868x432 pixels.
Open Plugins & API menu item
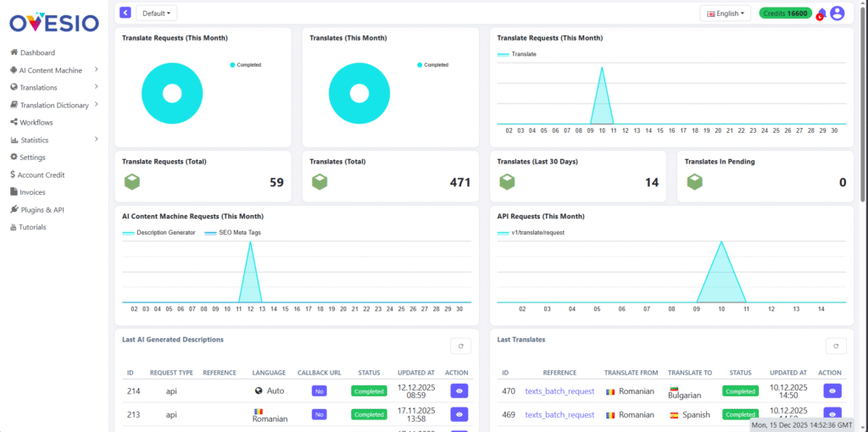pyautogui.click(x=47, y=210)
